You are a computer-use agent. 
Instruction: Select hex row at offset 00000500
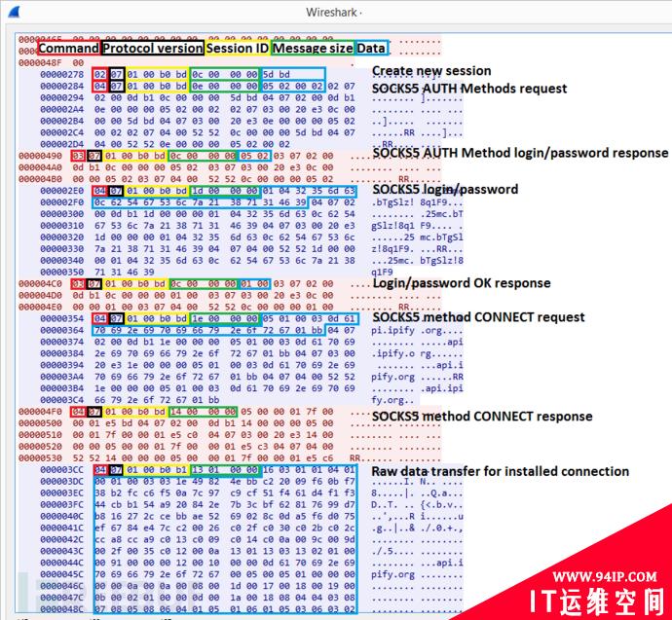(230, 423)
